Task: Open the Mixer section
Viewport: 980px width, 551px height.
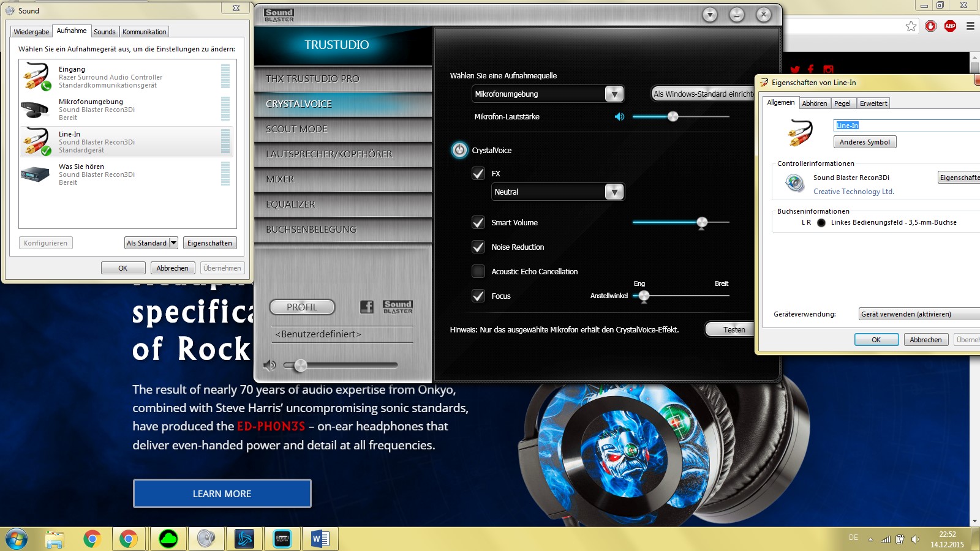Action: (343, 179)
